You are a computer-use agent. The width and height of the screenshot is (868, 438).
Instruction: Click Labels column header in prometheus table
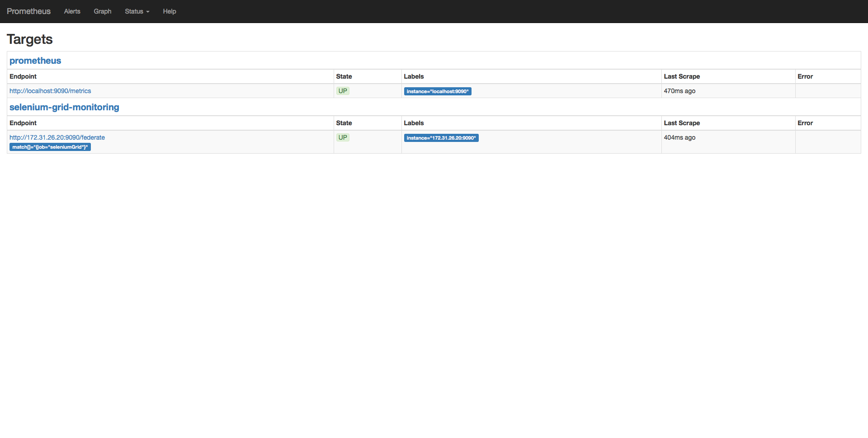[414, 76]
